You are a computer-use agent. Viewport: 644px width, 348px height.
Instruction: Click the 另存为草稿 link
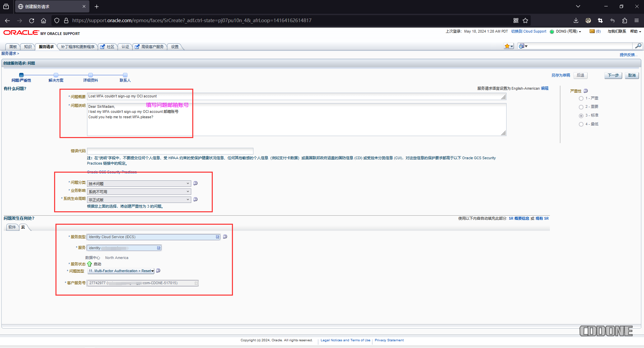click(x=561, y=75)
